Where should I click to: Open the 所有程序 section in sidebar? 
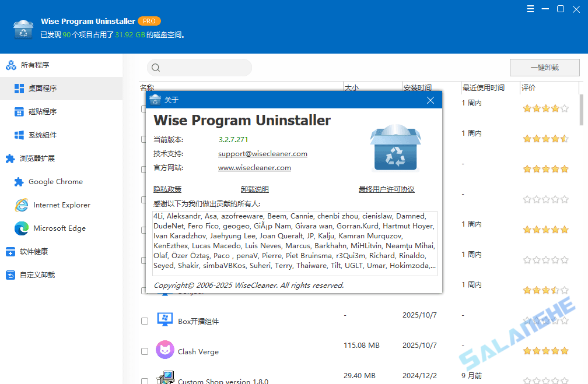click(35, 65)
